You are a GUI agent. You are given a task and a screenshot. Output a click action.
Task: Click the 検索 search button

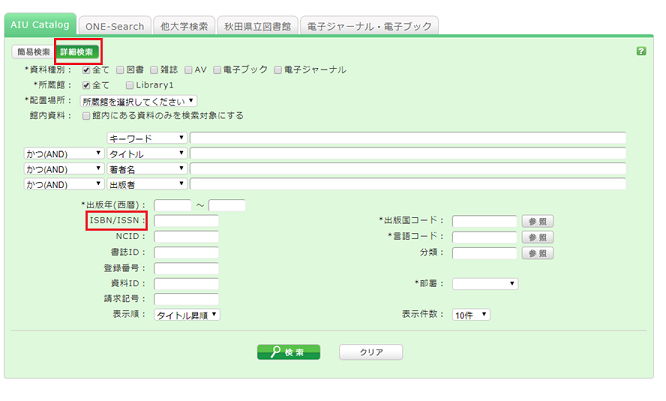(x=289, y=352)
